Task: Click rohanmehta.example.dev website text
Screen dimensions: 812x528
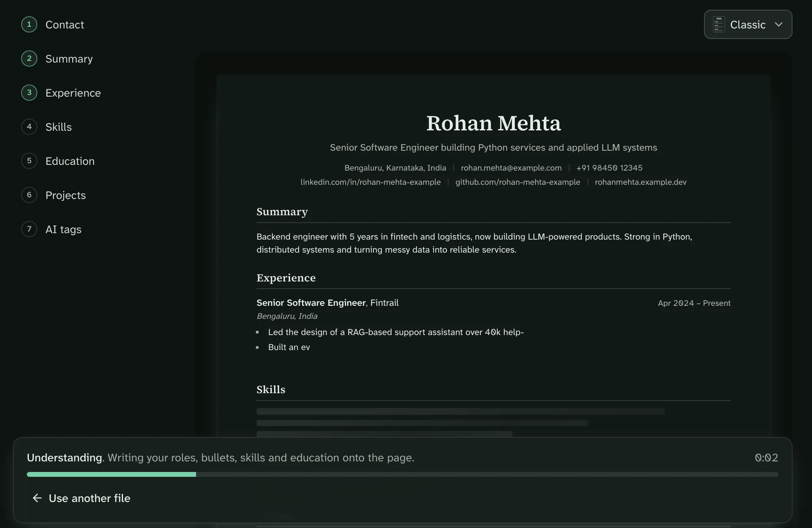Action: (641, 182)
